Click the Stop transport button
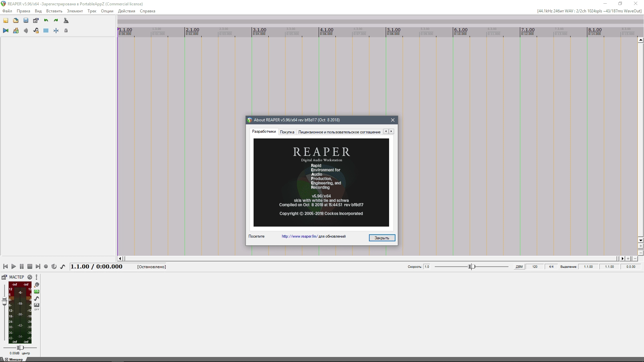Screen dimensions: 644x362 click(30, 266)
